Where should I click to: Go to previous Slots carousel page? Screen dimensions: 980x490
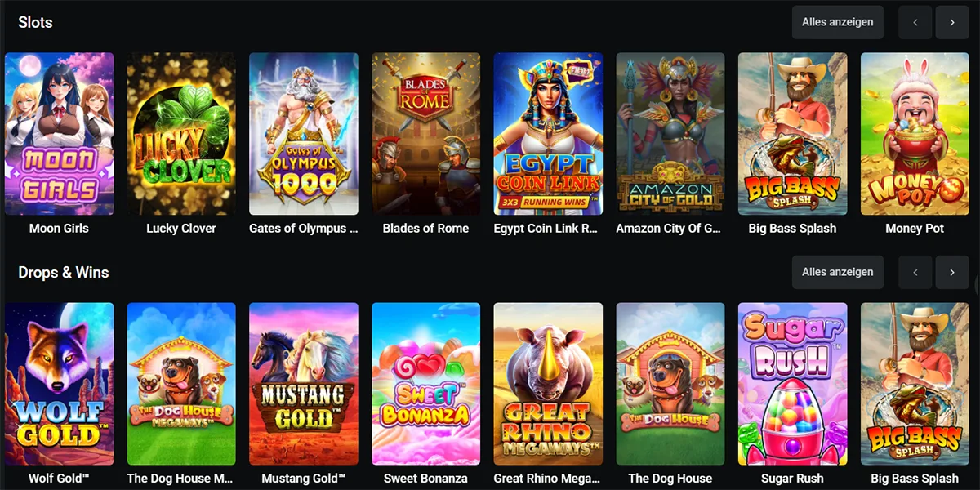[x=915, y=22]
